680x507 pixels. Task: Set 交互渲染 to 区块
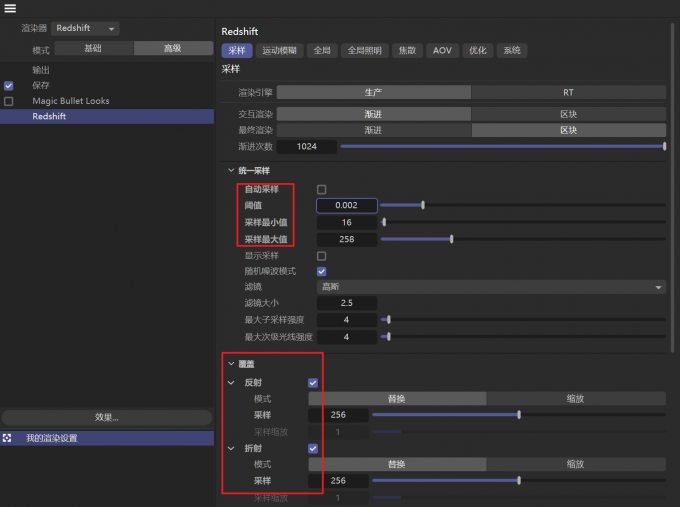(569, 114)
